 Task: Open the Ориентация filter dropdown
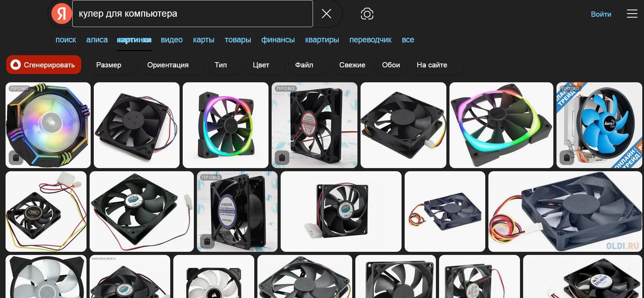tap(172, 65)
